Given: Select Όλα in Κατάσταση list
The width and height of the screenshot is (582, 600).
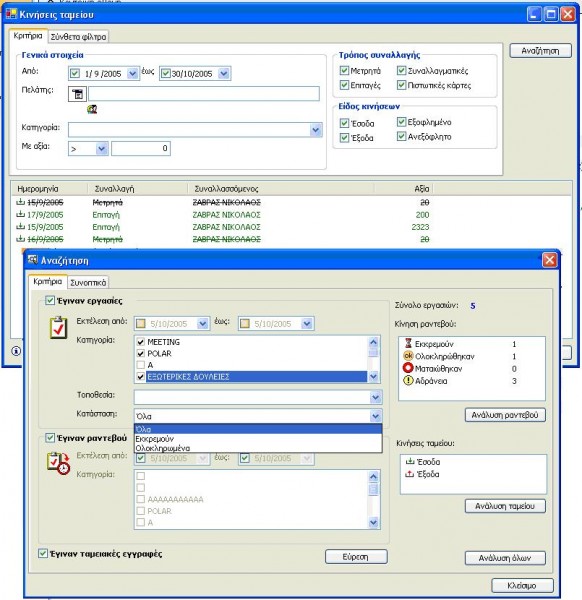Looking at the screenshot, I should (258, 429).
